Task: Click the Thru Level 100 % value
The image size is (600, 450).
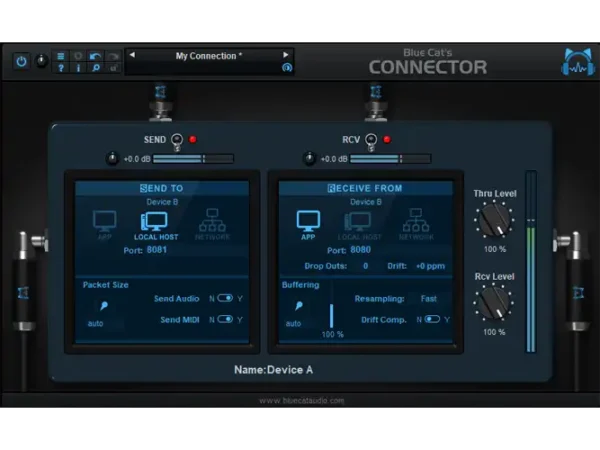Action: tap(495, 249)
